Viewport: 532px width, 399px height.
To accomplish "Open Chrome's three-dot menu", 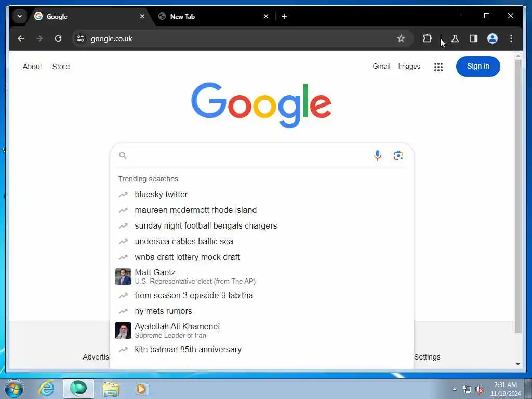I will pos(511,38).
